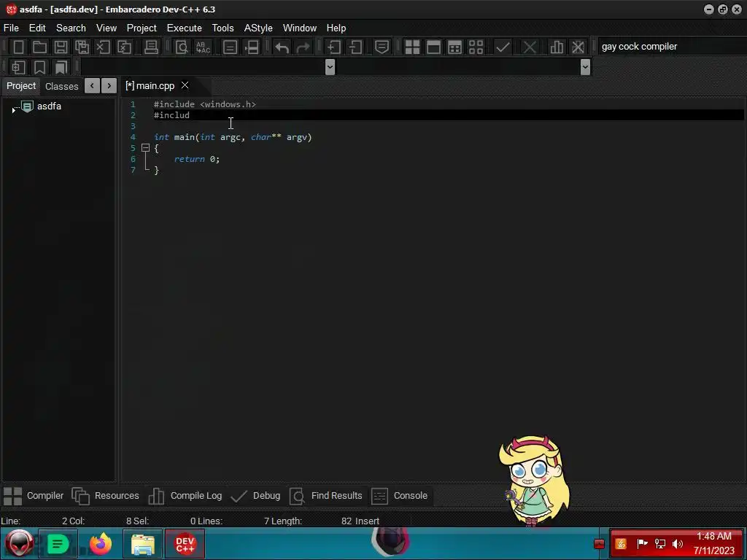Click the Toggle Bookmark icon

(39, 67)
